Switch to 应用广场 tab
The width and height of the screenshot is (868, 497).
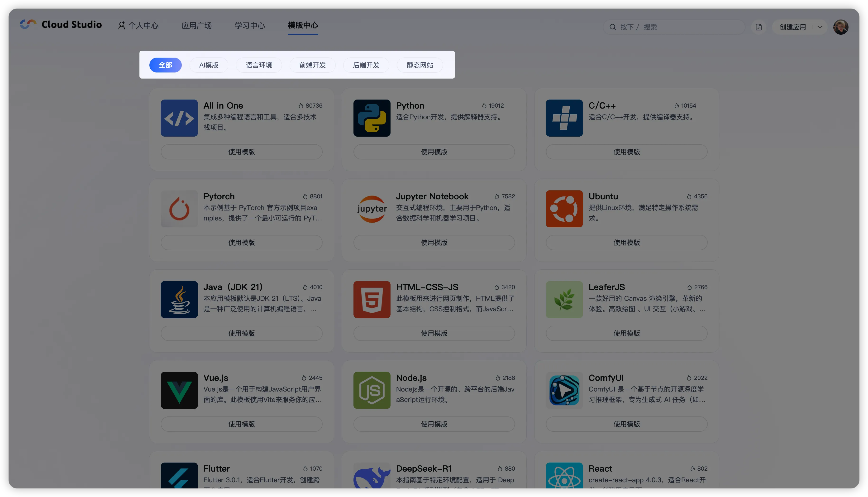tap(196, 25)
